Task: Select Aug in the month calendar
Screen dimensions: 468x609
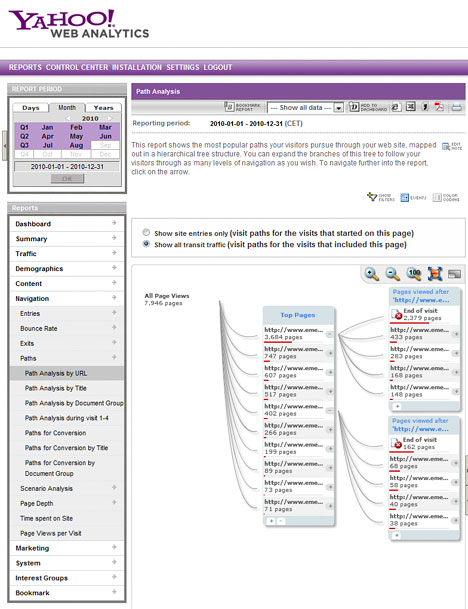Action: (x=76, y=145)
